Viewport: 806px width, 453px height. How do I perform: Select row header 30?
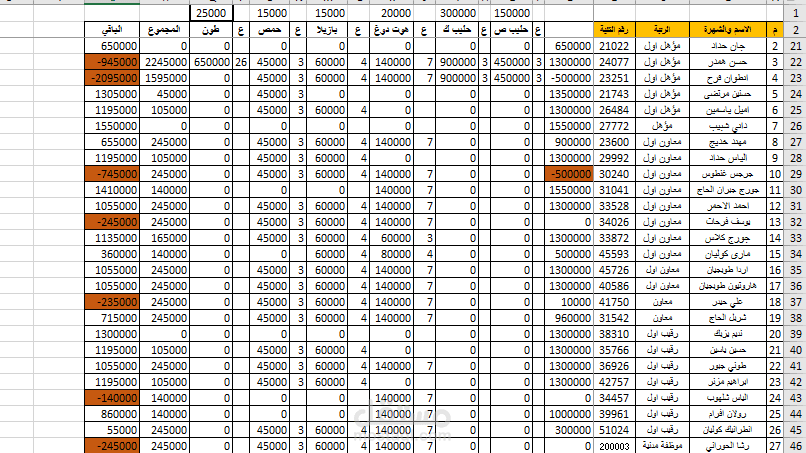[x=795, y=190]
